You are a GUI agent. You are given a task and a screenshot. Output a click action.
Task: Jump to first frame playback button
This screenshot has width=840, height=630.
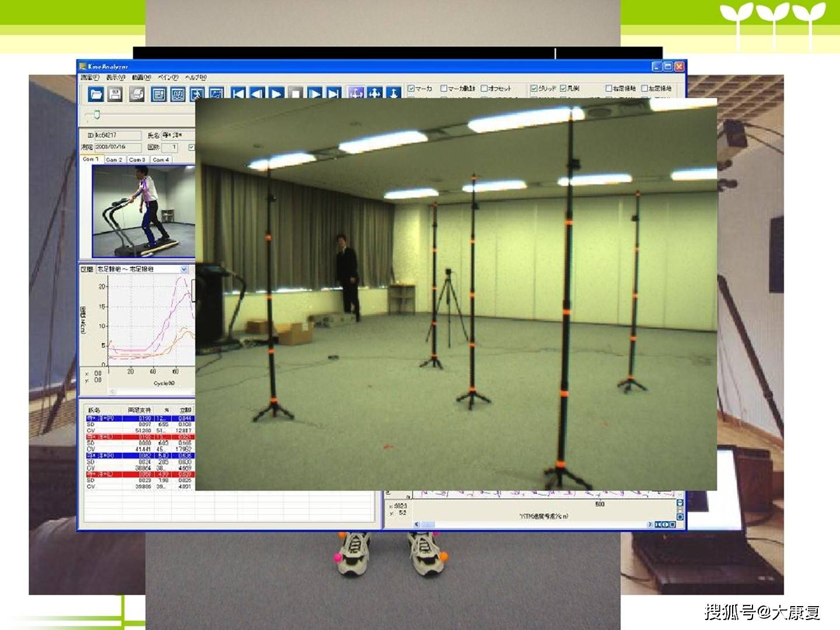click(x=239, y=94)
